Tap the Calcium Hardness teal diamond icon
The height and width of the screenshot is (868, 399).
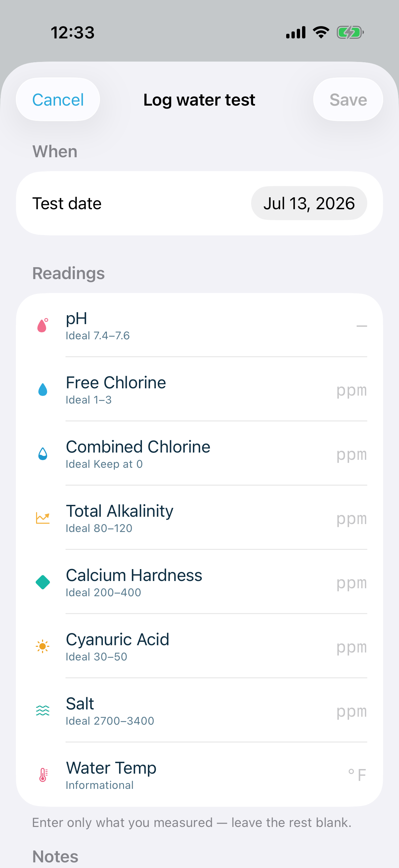43,582
